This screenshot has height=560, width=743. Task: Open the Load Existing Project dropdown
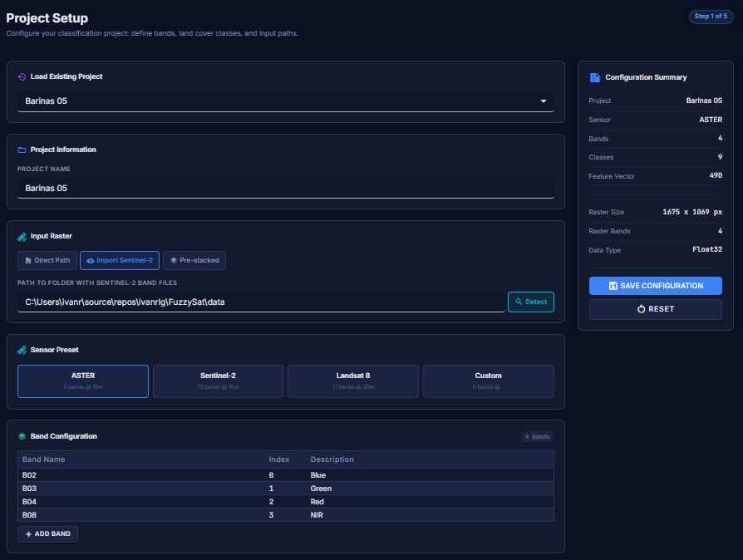pos(285,101)
